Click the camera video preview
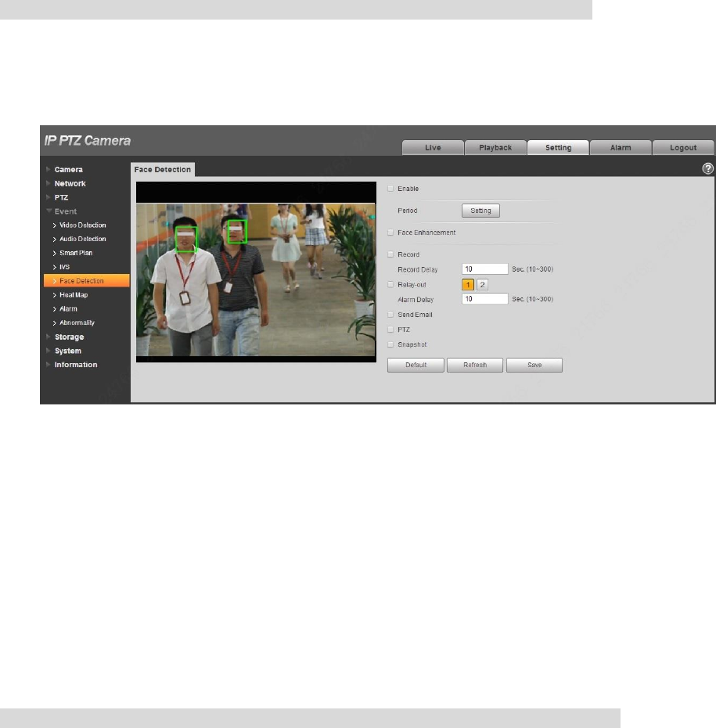Viewport: 716px width, 728px height. [x=256, y=272]
